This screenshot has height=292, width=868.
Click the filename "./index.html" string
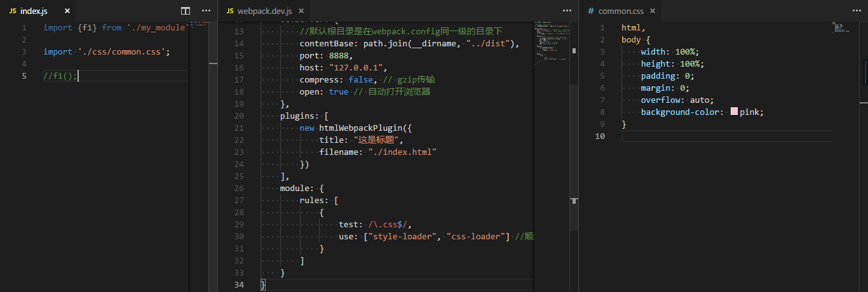402,152
